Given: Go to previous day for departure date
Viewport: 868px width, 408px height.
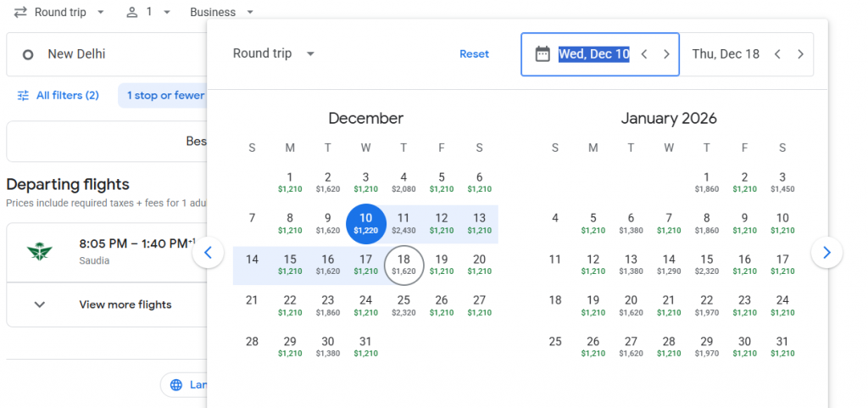Looking at the screenshot, I should (x=644, y=53).
